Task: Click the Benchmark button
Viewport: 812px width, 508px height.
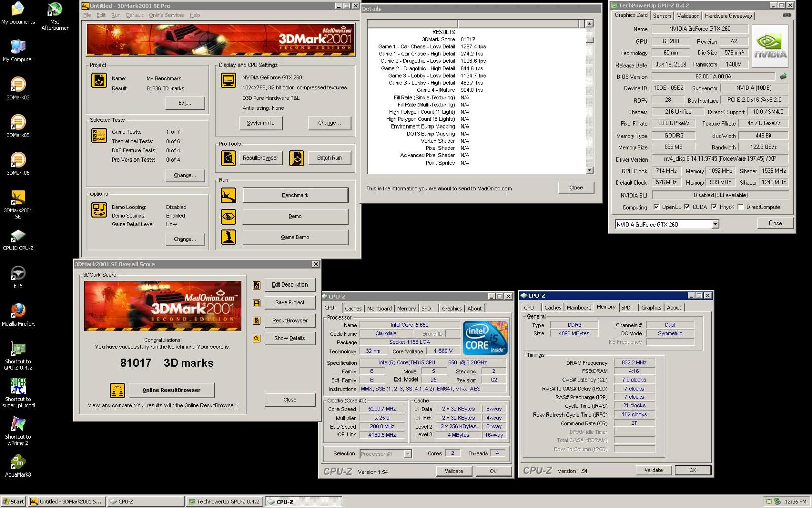Action: click(x=295, y=195)
